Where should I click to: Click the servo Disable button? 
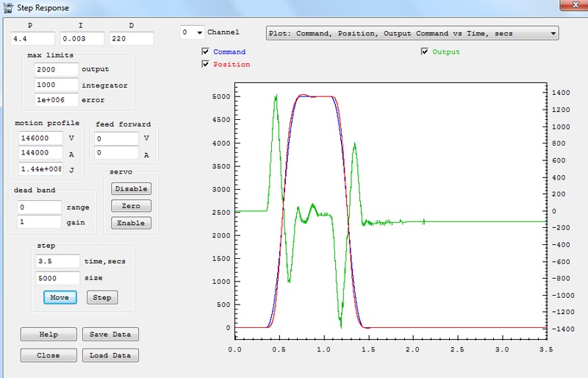pyautogui.click(x=131, y=188)
